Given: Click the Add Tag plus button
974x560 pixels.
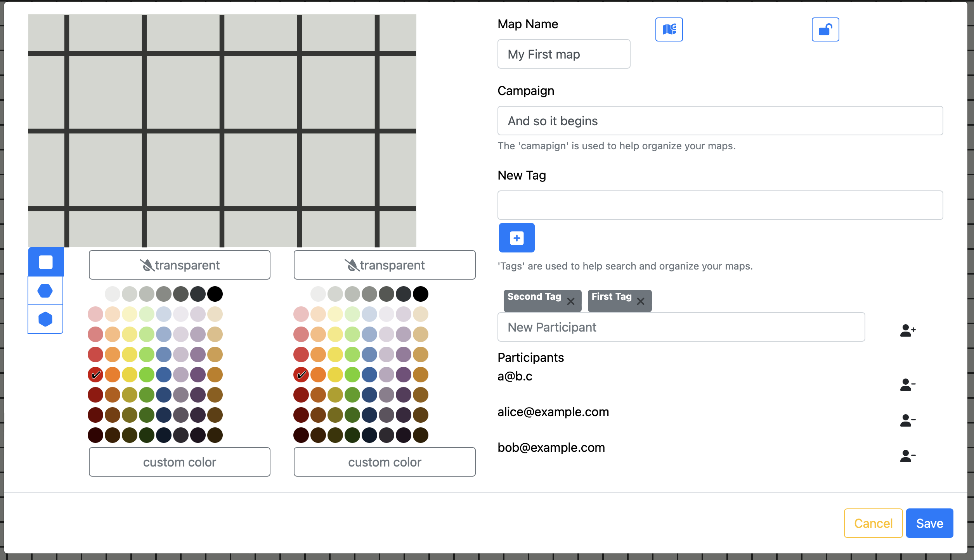Looking at the screenshot, I should [x=516, y=237].
